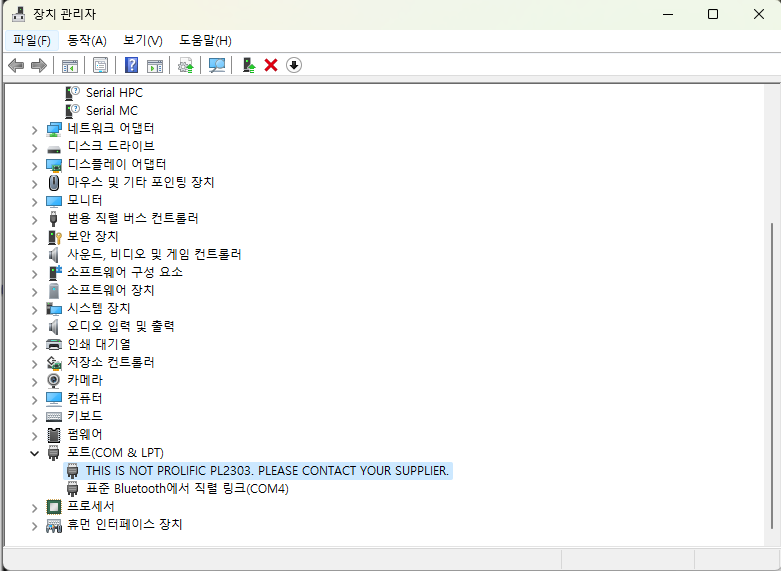Expand the 시스템 장치 category
Screen dimensions: 781x571
point(34,309)
